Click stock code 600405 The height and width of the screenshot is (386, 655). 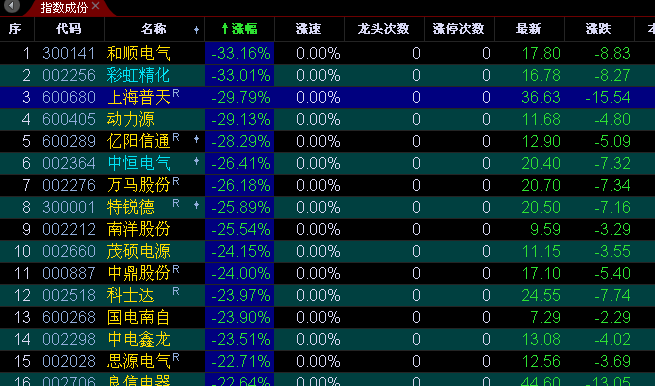point(69,119)
